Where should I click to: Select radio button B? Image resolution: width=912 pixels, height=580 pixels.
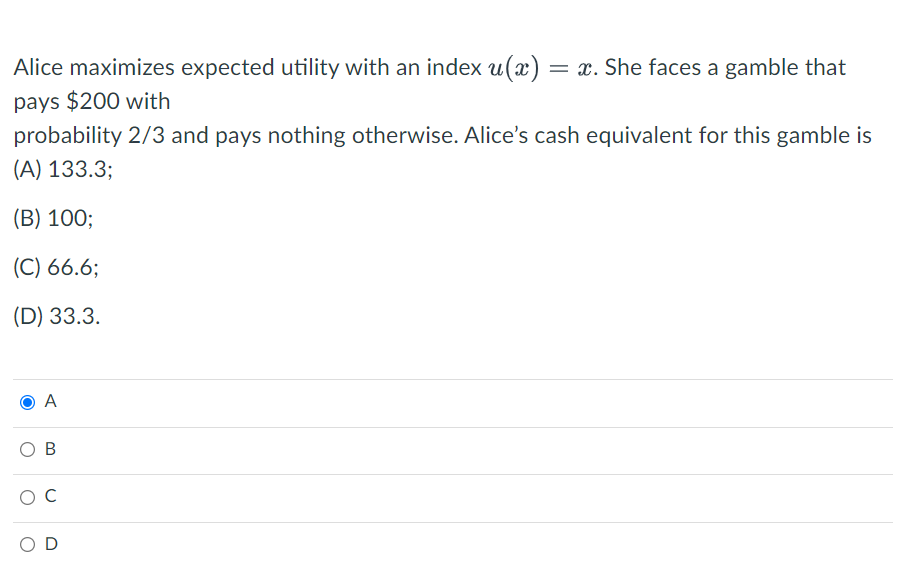[x=27, y=449]
